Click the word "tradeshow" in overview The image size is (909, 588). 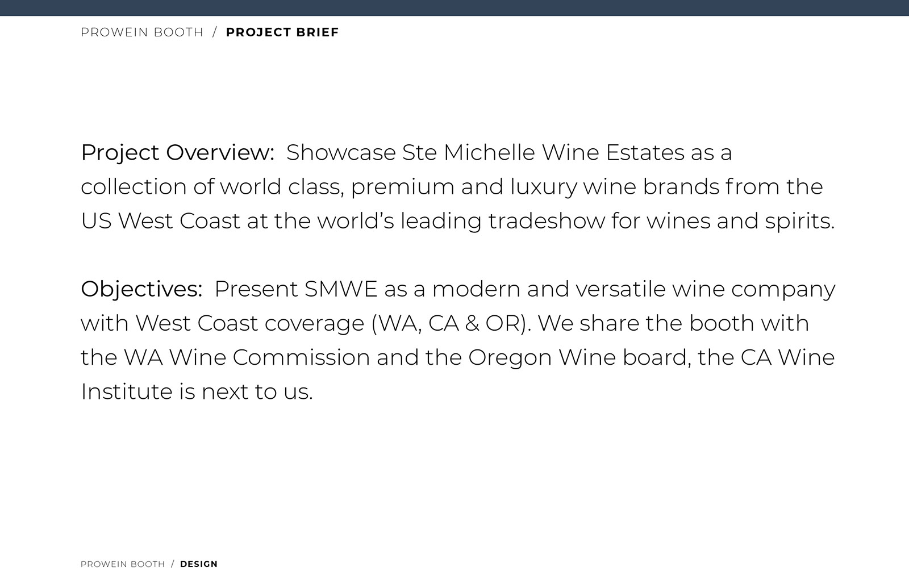tap(547, 221)
